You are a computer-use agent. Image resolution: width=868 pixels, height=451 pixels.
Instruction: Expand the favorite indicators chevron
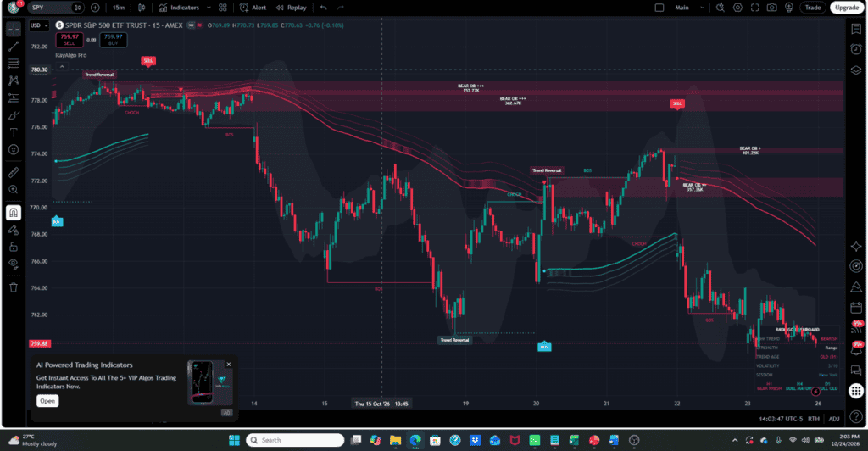[x=209, y=7]
